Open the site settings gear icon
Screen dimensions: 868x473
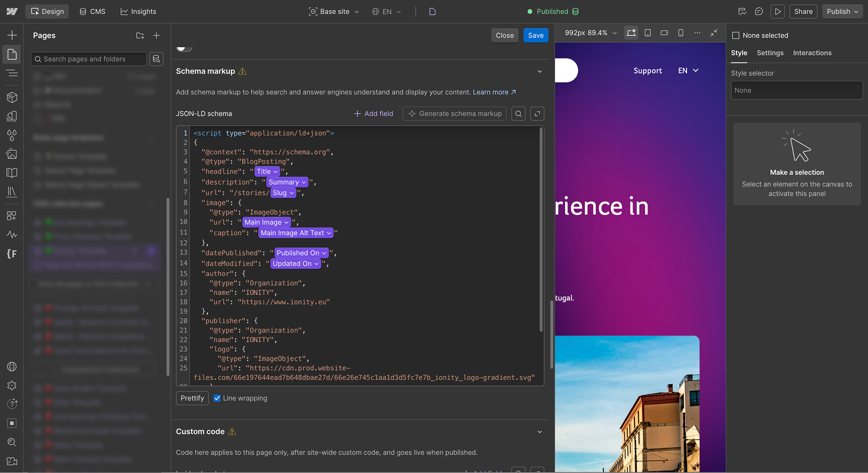(12, 385)
